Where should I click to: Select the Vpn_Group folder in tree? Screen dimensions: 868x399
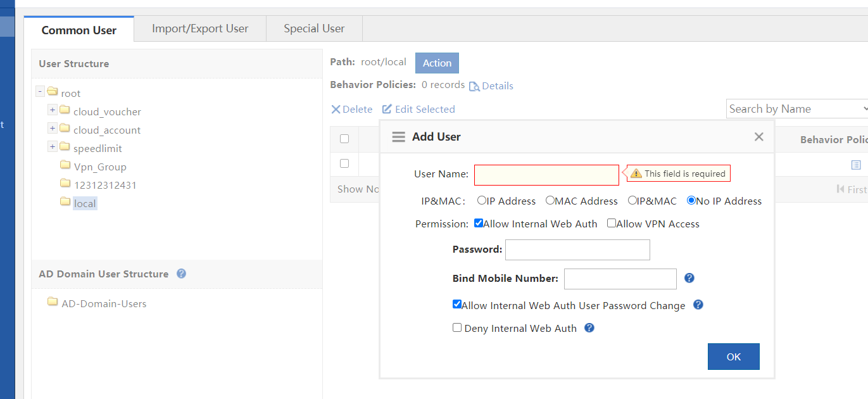point(99,167)
